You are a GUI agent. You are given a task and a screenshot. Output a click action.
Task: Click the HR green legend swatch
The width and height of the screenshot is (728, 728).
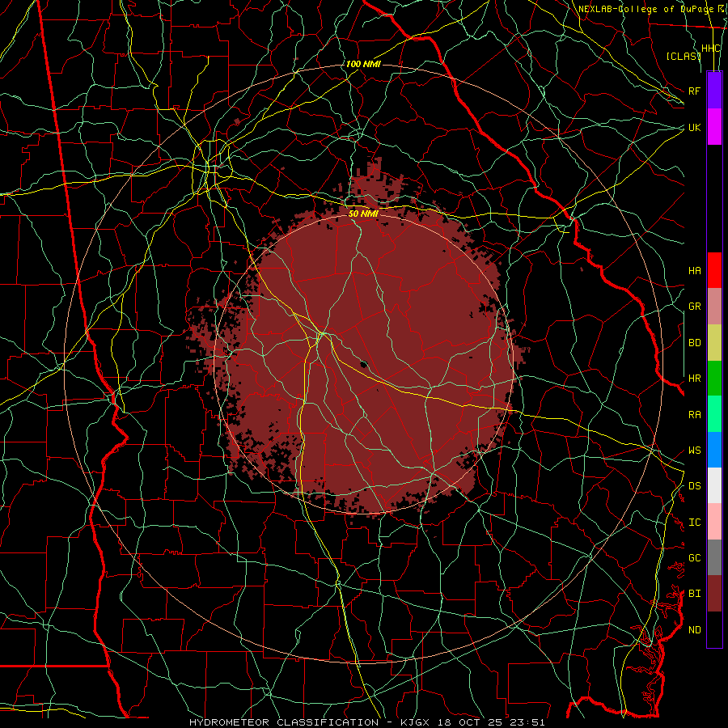(x=714, y=379)
